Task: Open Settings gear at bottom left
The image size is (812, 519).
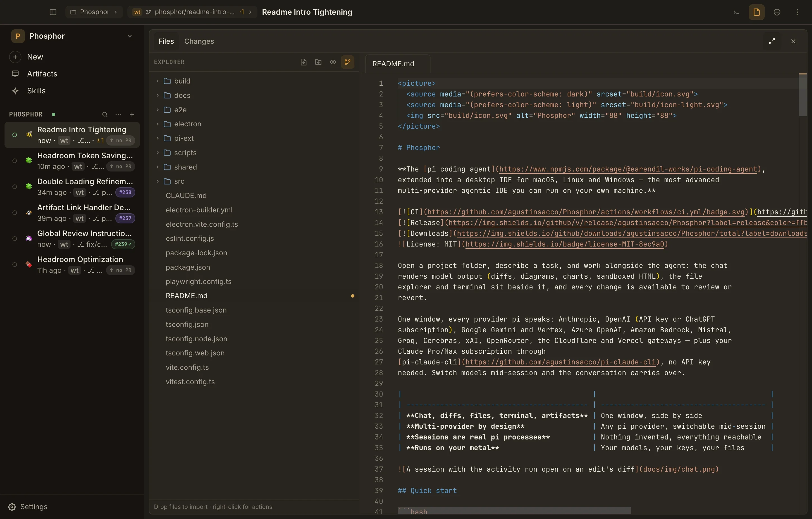Action: [12, 507]
